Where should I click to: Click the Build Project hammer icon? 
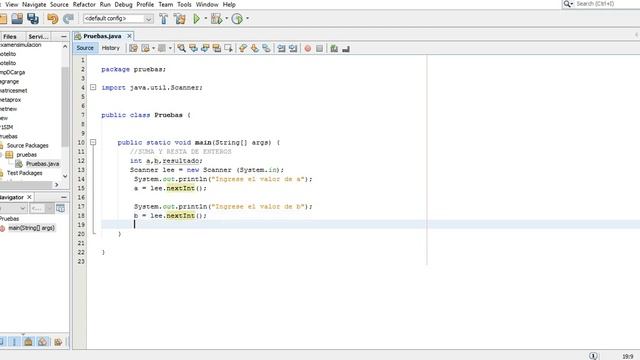point(163,18)
